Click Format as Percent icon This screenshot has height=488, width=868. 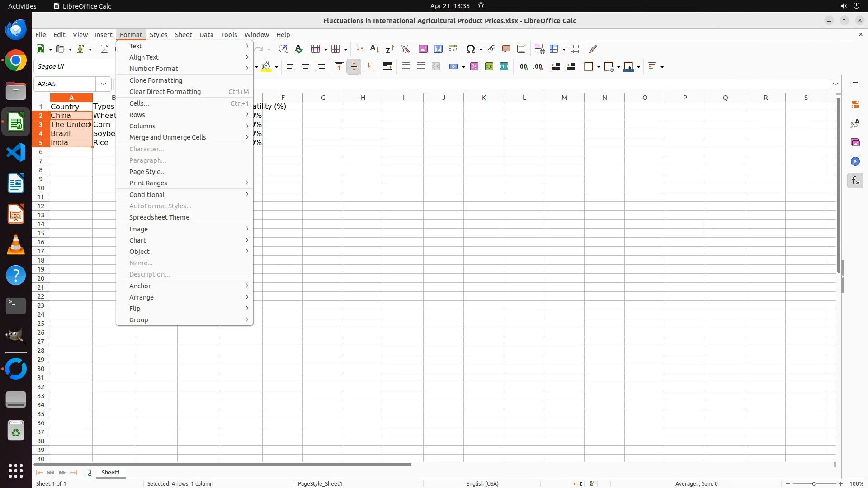tap(474, 67)
